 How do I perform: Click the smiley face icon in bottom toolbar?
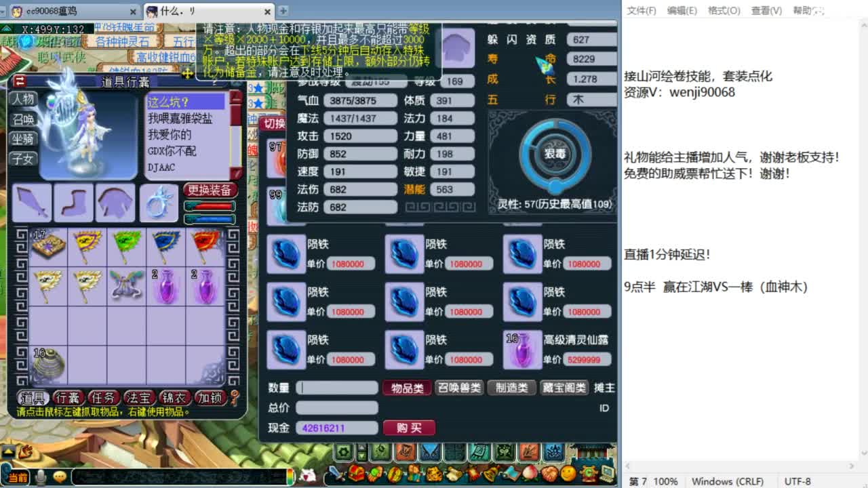click(568, 472)
